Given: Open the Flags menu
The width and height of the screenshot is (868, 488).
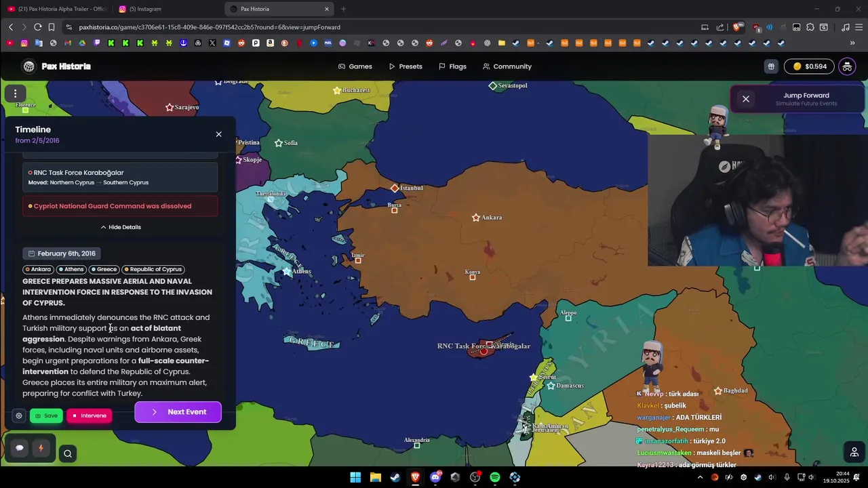Looking at the screenshot, I should click(452, 66).
